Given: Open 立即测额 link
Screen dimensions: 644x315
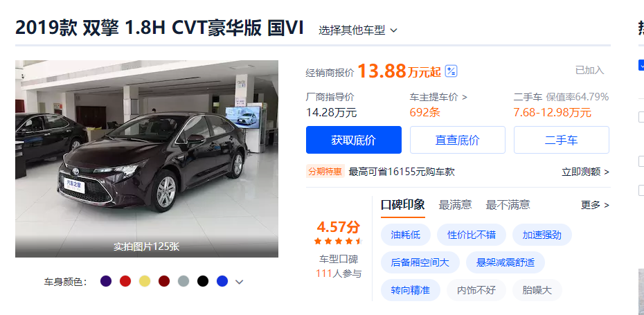Looking at the screenshot, I should click(x=585, y=172).
